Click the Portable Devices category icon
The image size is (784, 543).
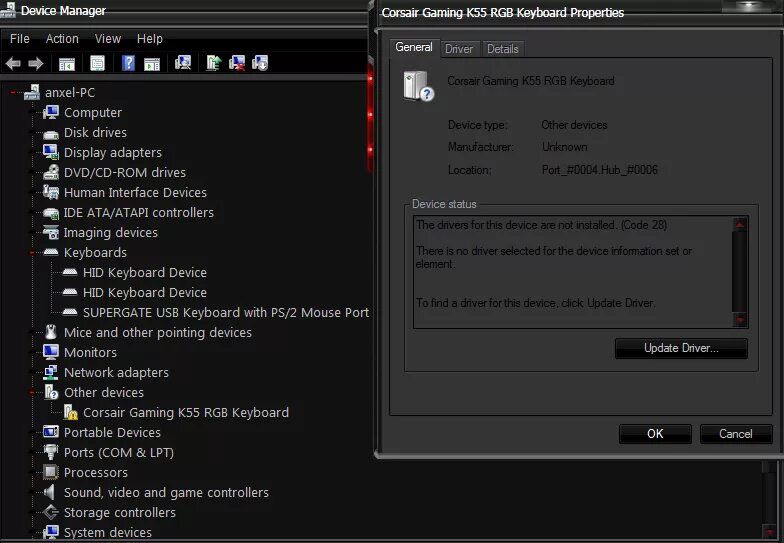tap(50, 432)
